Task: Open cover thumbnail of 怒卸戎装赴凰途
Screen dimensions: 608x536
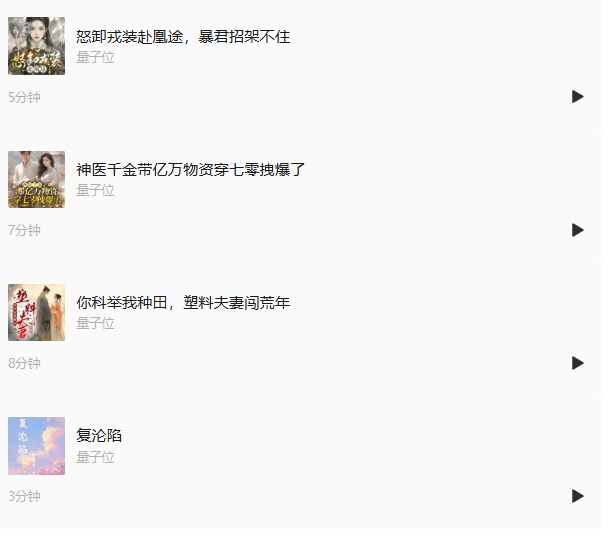Action: click(36, 46)
